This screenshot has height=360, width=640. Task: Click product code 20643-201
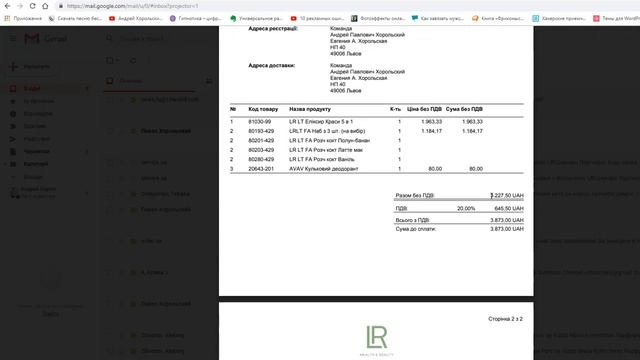pyautogui.click(x=261, y=169)
